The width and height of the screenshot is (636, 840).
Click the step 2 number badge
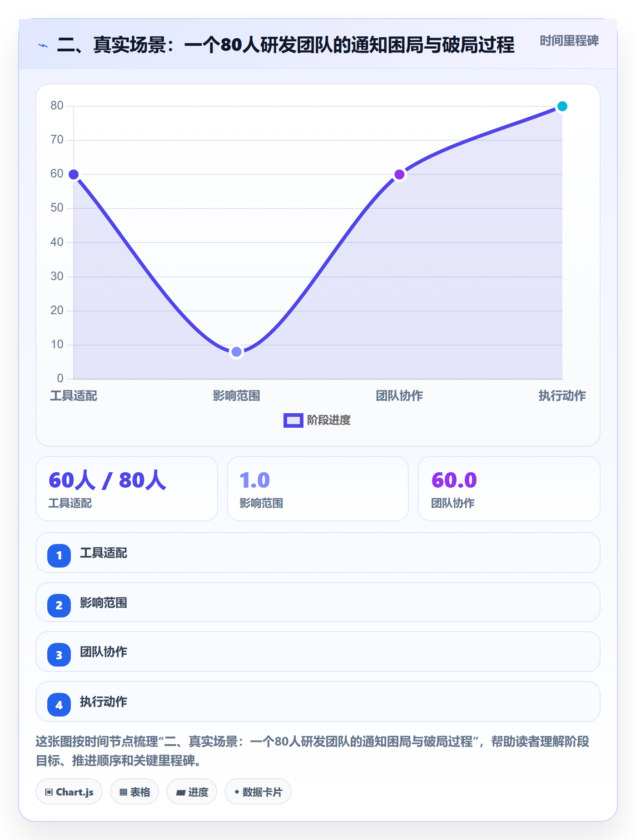pyautogui.click(x=59, y=605)
